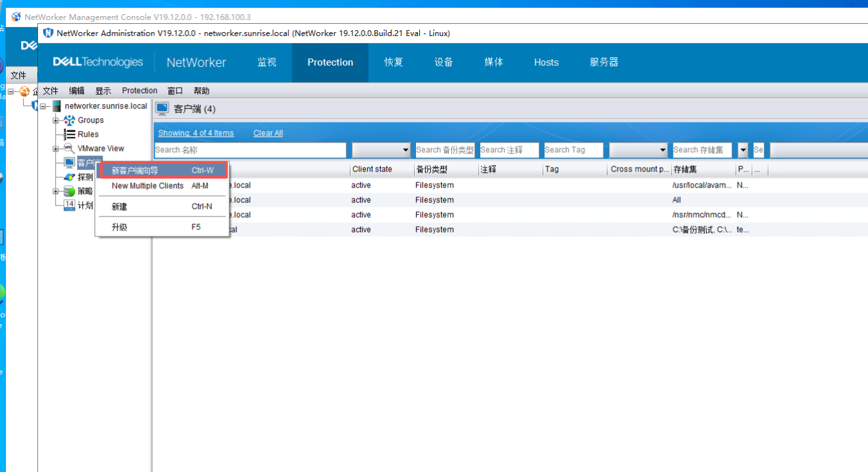This screenshot has width=868, height=472.
Task: Choose 升级 from the context menu
Action: tap(162, 227)
